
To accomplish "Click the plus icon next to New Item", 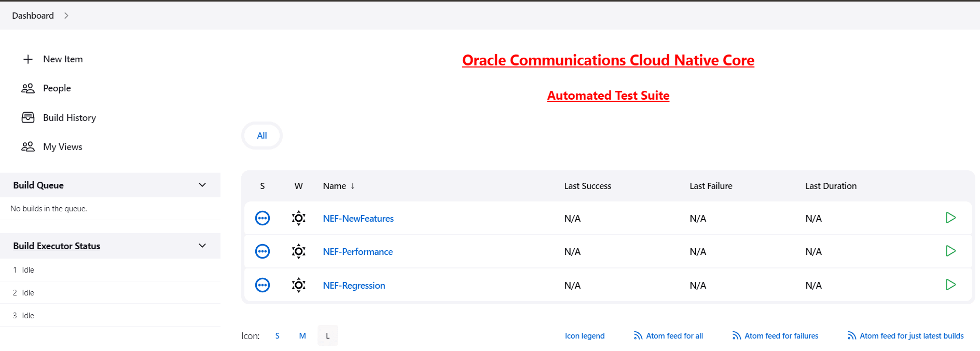I will (x=28, y=59).
